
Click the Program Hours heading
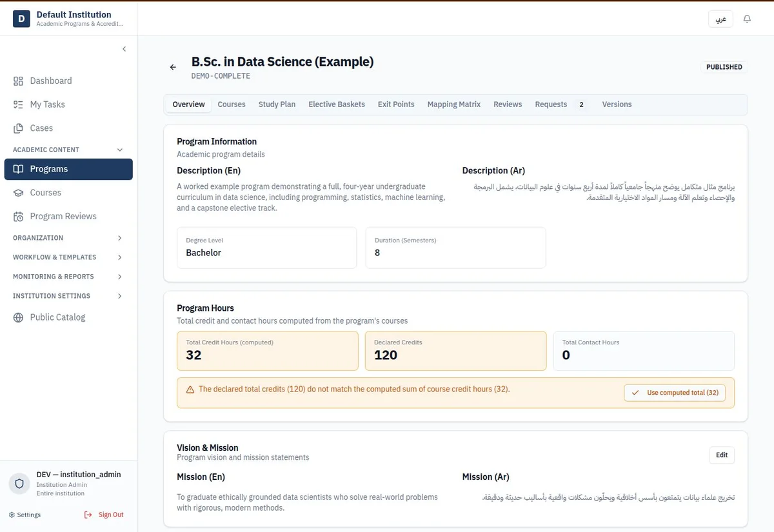click(205, 308)
